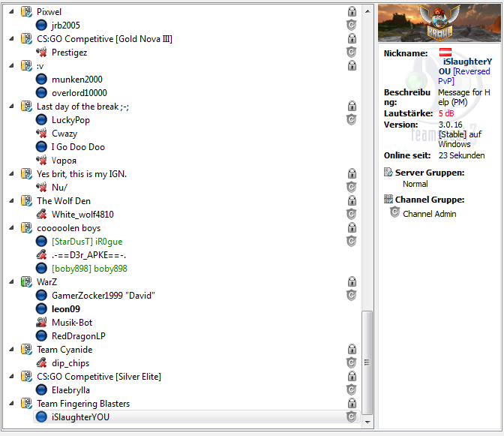The image size is (504, 436).
Task: Select the [StarDusT] iR0gue user entry
Action: (87, 242)
